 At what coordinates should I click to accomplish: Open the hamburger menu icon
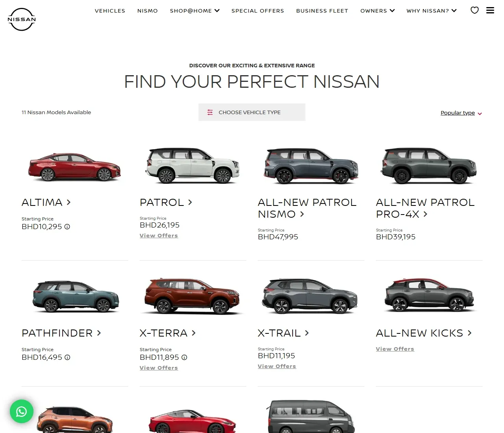[490, 10]
